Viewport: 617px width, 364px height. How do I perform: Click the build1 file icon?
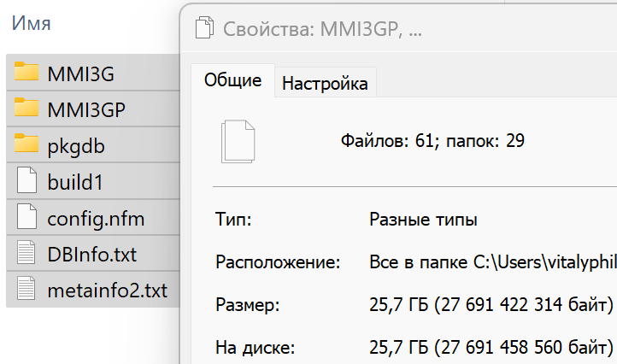click(26, 179)
